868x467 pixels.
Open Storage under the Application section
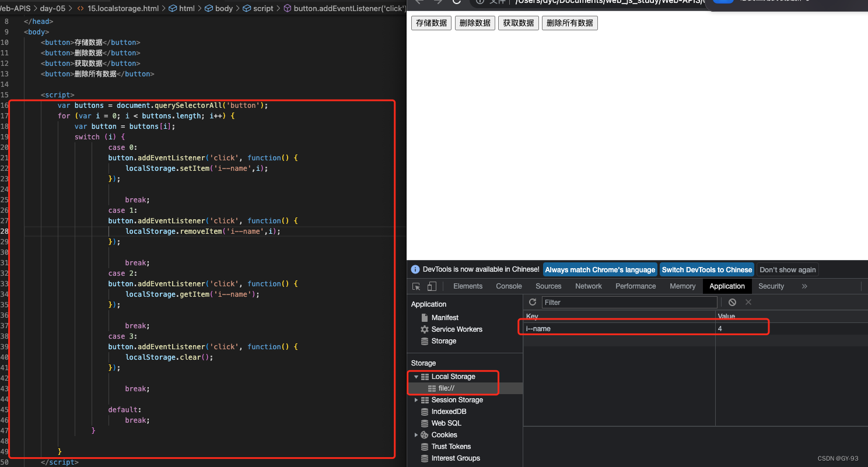[443, 341]
